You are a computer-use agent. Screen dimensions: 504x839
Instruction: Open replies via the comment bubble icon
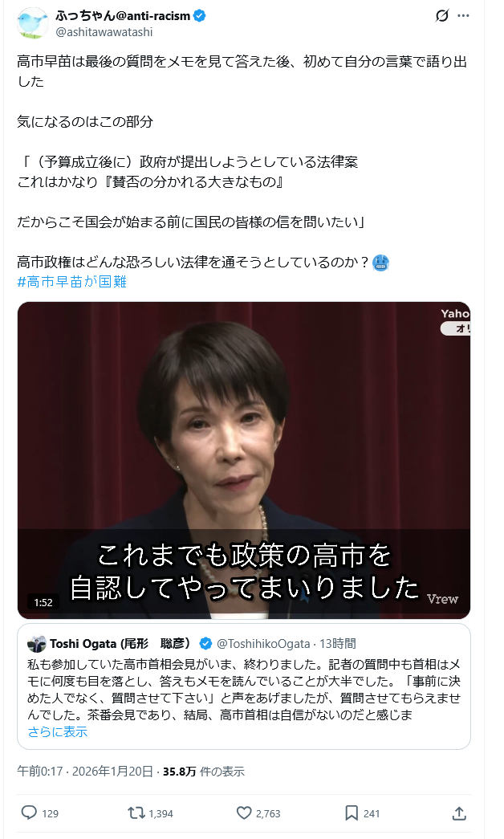pos(28,813)
